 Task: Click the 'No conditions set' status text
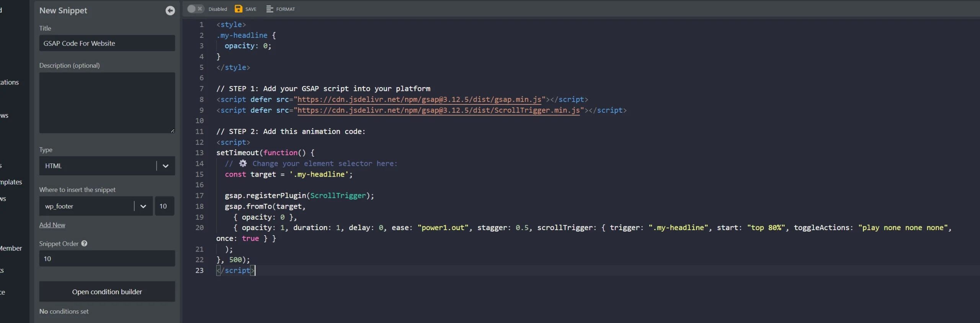(x=64, y=312)
